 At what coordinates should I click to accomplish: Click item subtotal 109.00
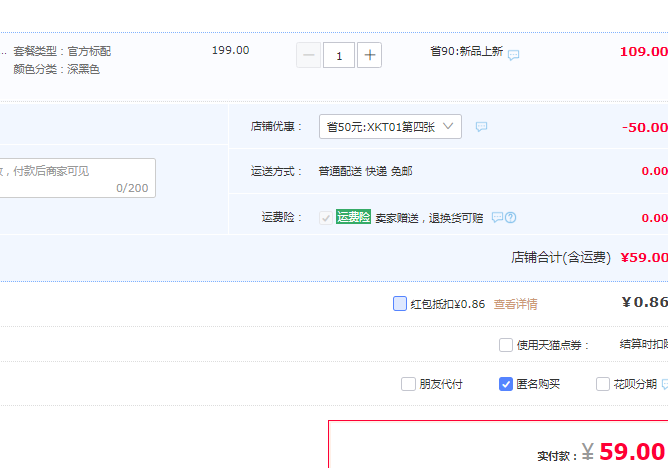coord(644,52)
